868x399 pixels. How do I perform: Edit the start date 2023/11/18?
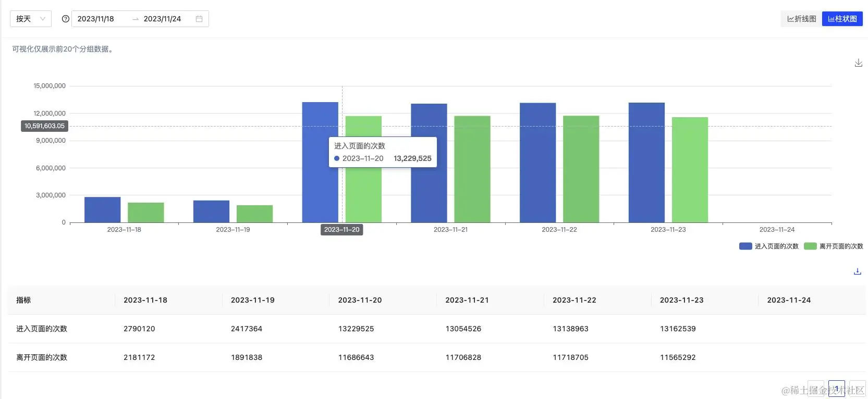pyautogui.click(x=96, y=19)
